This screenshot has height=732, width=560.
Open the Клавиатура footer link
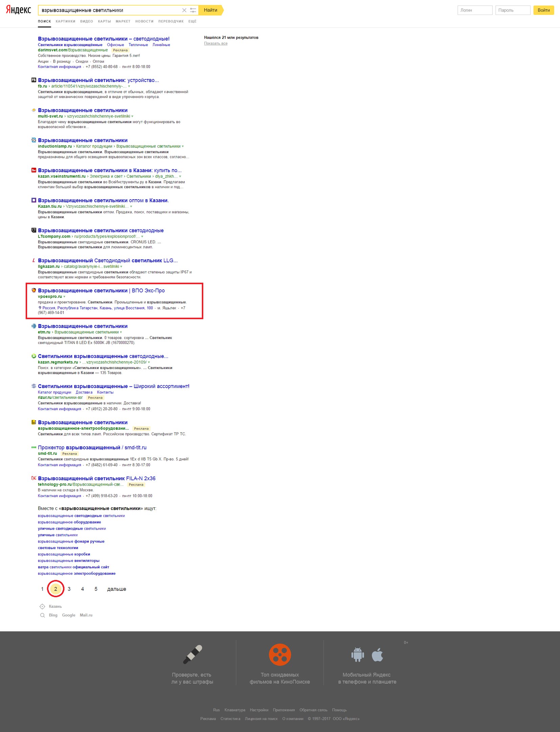pos(235,710)
